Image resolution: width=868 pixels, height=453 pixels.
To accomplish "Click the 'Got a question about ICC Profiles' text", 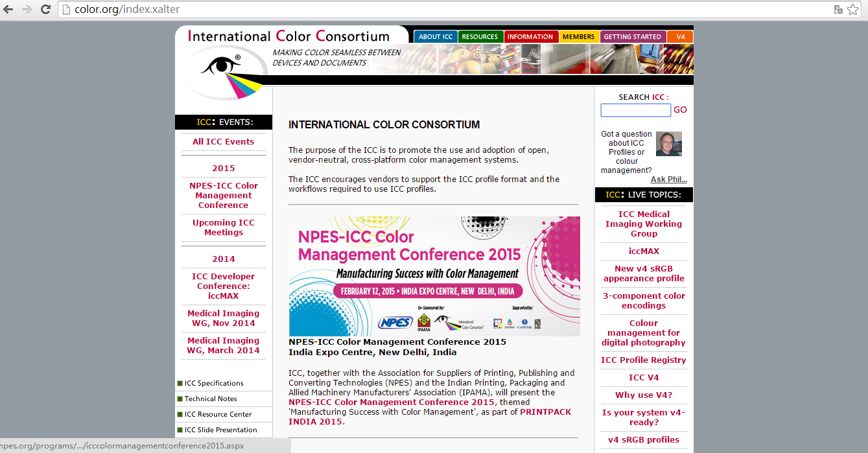I will [x=626, y=152].
